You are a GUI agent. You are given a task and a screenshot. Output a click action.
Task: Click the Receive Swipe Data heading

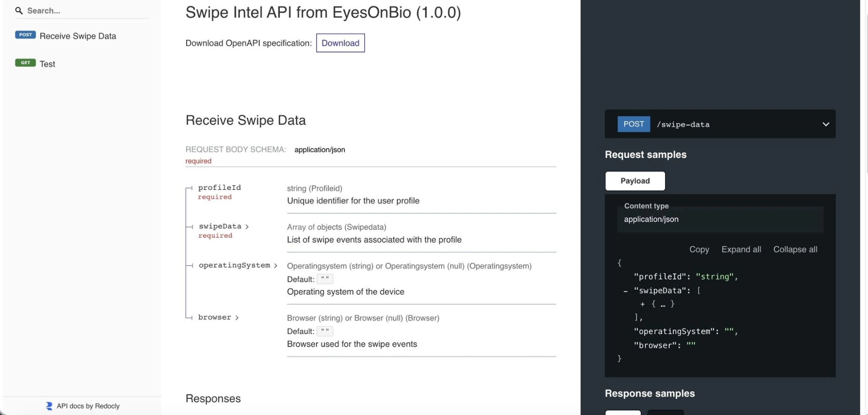pyautogui.click(x=246, y=120)
